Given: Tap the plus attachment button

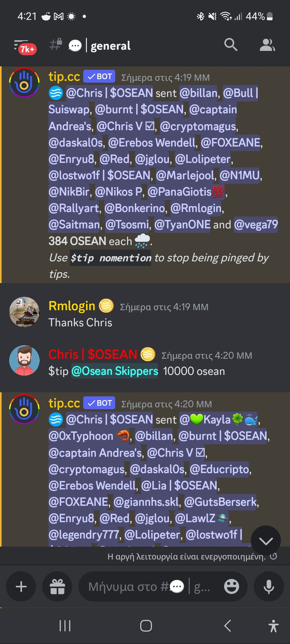Looking at the screenshot, I should 21,586.
